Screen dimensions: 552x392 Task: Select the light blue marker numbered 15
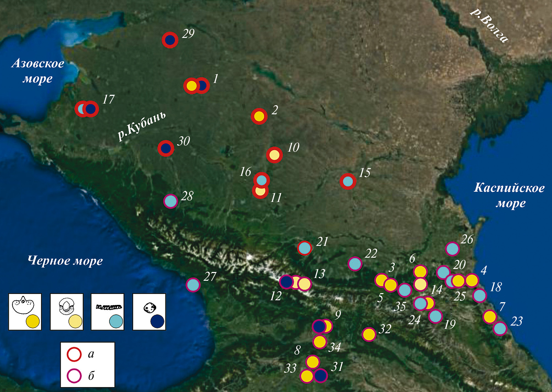point(348,181)
